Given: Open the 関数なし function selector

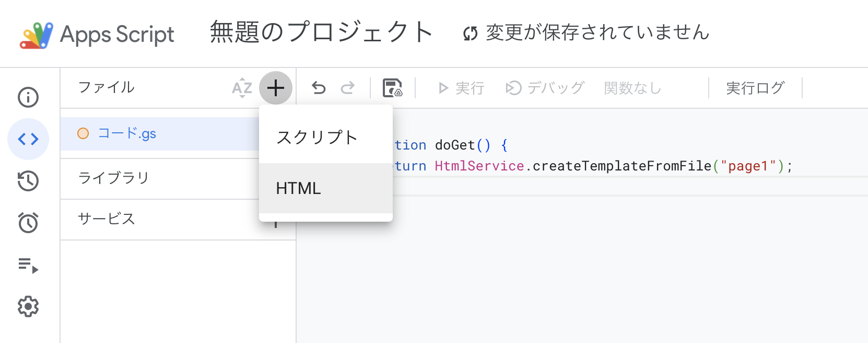Looking at the screenshot, I should point(632,88).
